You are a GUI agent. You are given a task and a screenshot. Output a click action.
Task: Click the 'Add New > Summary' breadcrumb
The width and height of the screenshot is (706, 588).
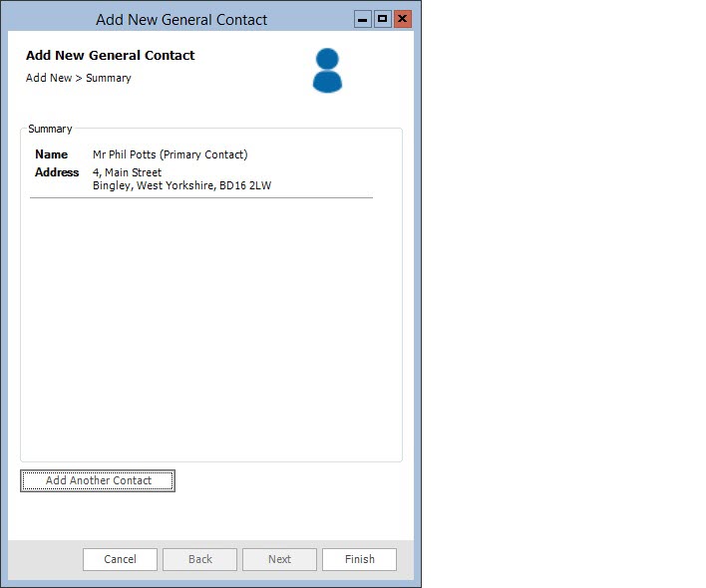tap(78, 78)
